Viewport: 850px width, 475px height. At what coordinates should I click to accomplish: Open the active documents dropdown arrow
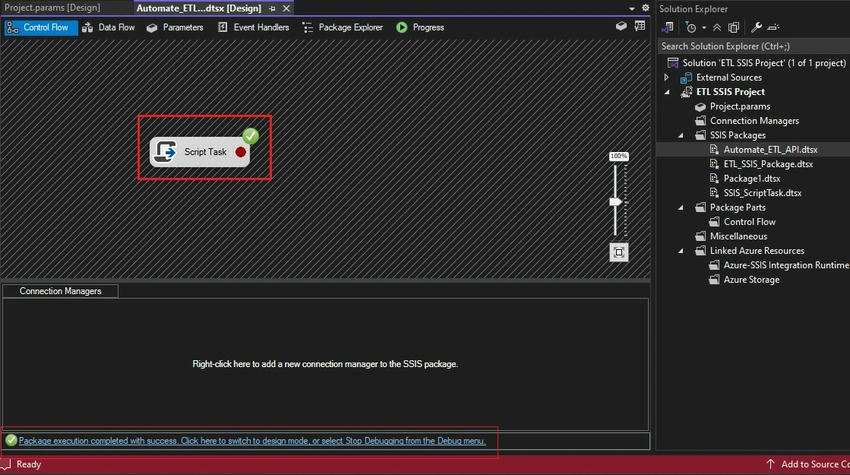632,9
